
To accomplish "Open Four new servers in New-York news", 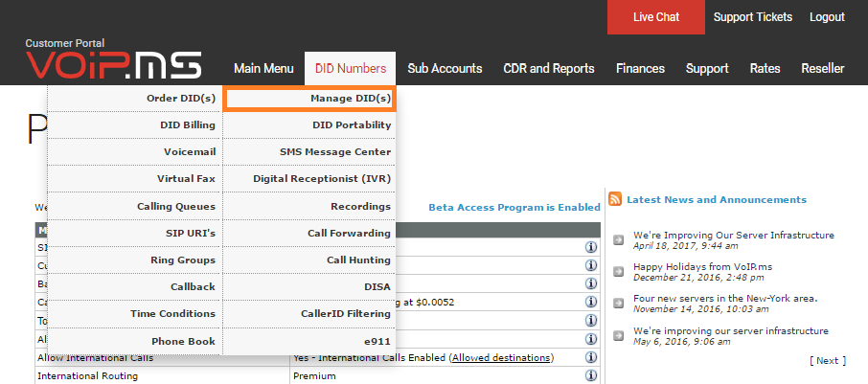I will [x=725, y=298].
